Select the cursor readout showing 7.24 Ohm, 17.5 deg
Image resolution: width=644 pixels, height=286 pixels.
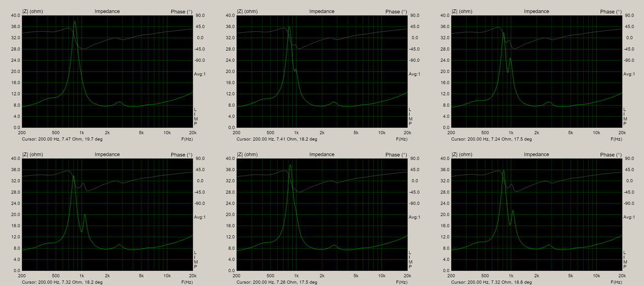pyautogui.click(x=492, y=139)
